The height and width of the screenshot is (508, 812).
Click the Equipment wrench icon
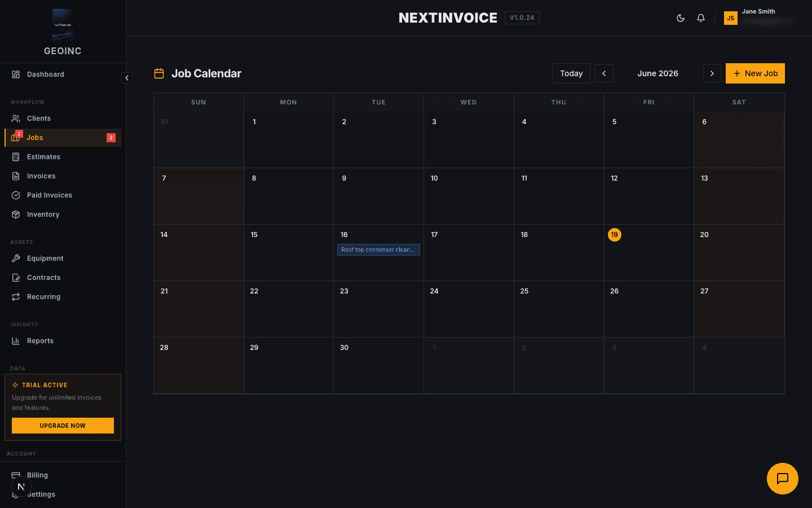point(16,259)
